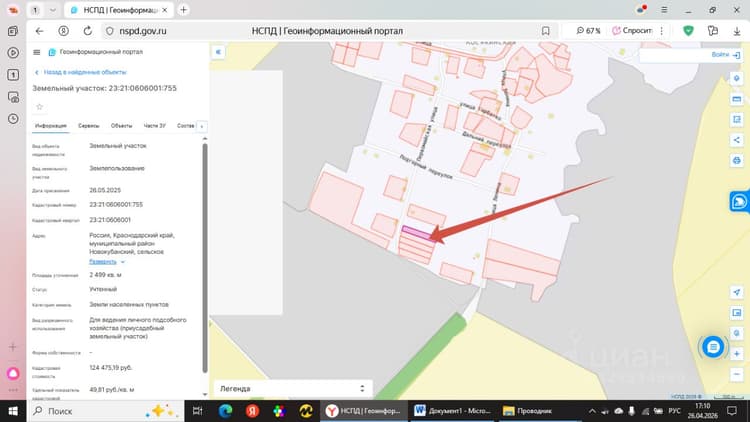
Task: Click info panel vertical scrollbar
Action: tap(205, 258)
